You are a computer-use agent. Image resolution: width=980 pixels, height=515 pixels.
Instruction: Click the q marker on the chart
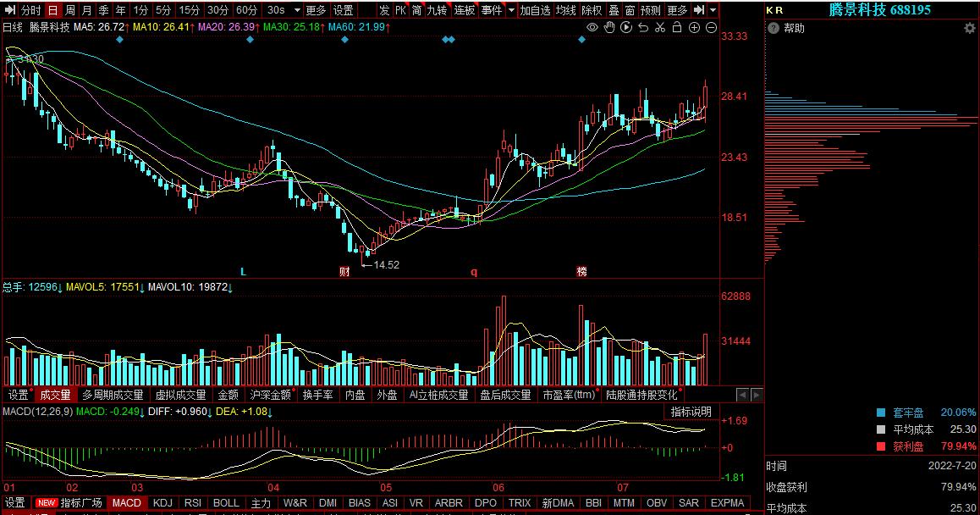(474, 272)
